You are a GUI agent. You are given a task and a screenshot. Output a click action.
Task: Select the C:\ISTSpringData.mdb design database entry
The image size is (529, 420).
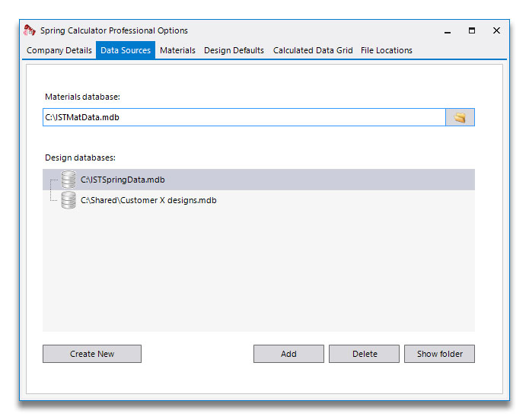tap(123, 180)
